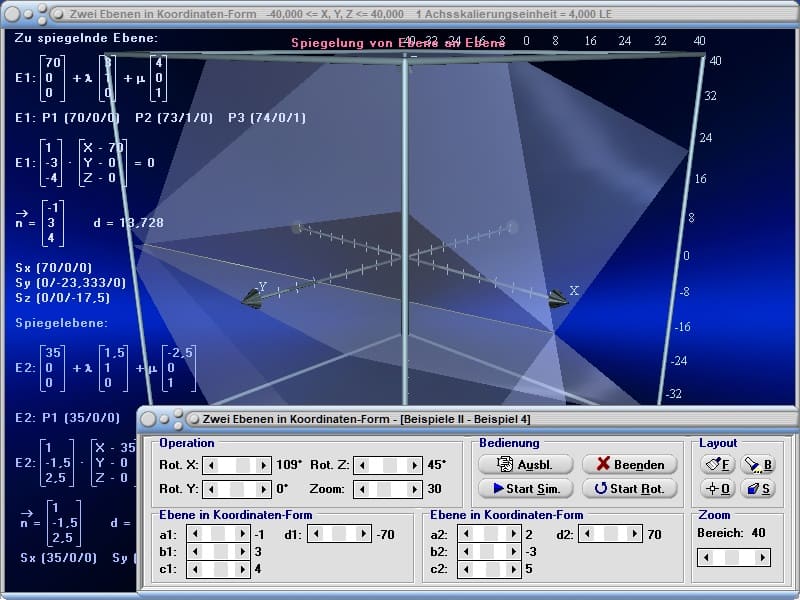Increase a1 with right arrow

click(x=243, y=534)
